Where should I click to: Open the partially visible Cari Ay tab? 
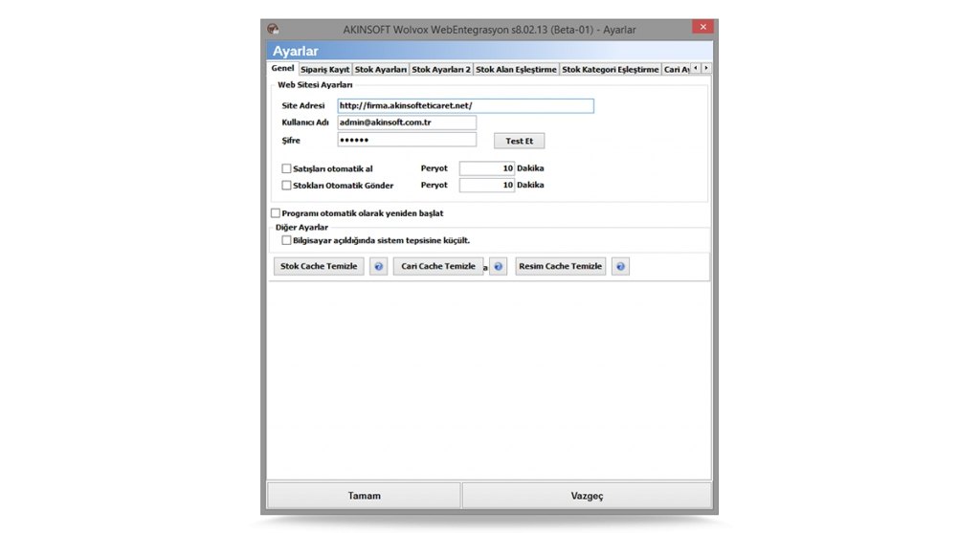point(676,69)
